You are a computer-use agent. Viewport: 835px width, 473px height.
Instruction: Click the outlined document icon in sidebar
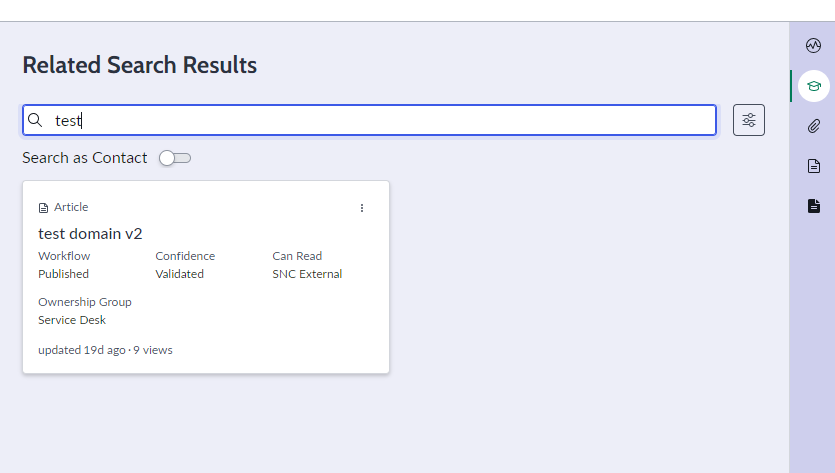813,166
